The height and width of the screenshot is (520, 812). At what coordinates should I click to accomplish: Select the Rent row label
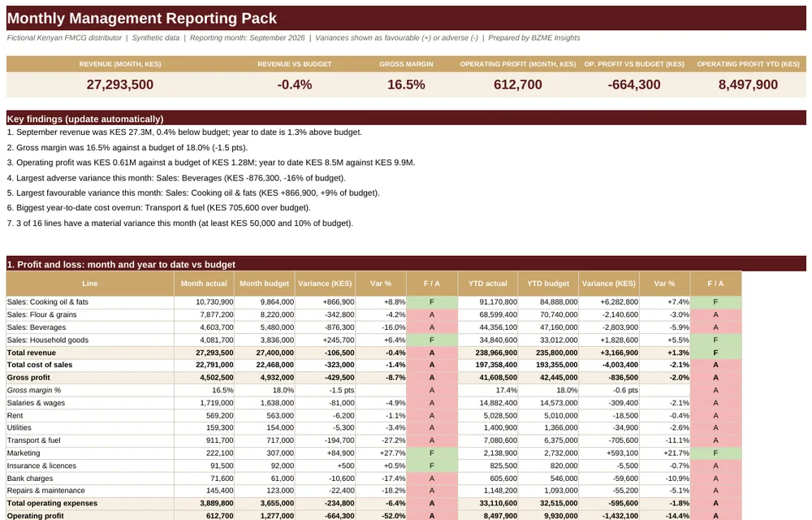(x=15, y=415)
